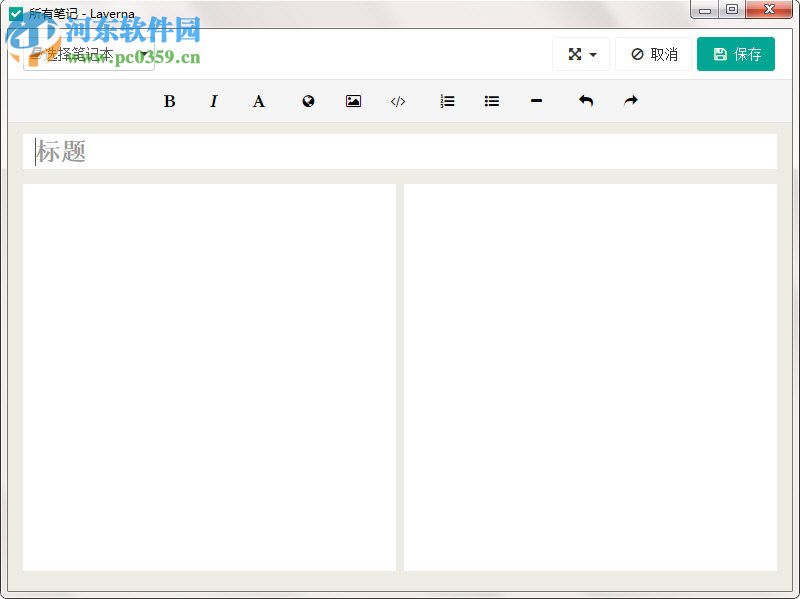The image size is (800, 599).
Task: Maximize the Laverna window
Action: pos(732,10)
